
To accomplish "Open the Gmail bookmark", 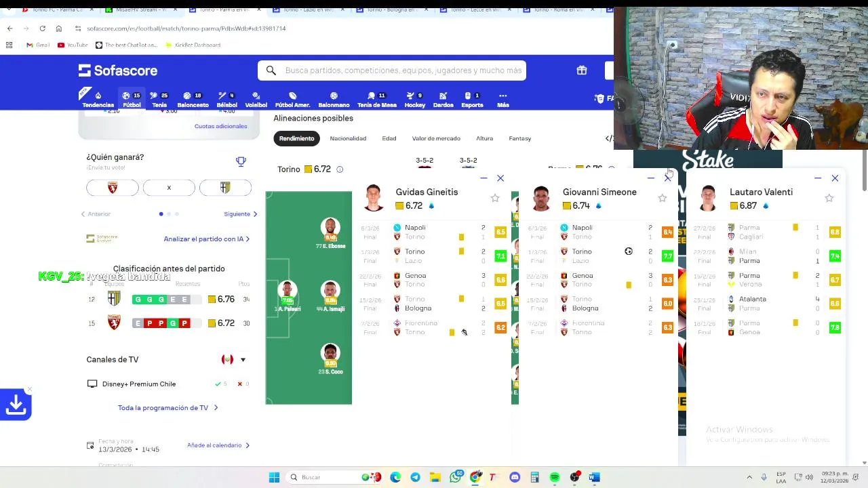I will pyautogui.click(x=38, y=45).
